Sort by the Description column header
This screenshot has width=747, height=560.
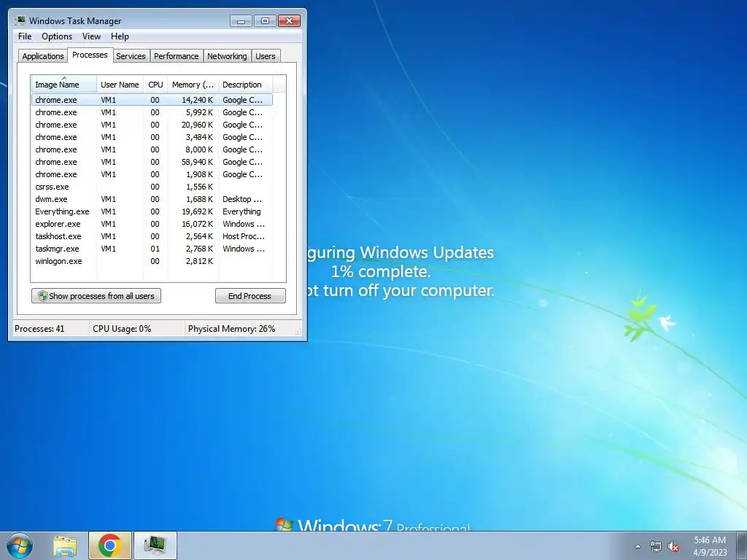245,85
